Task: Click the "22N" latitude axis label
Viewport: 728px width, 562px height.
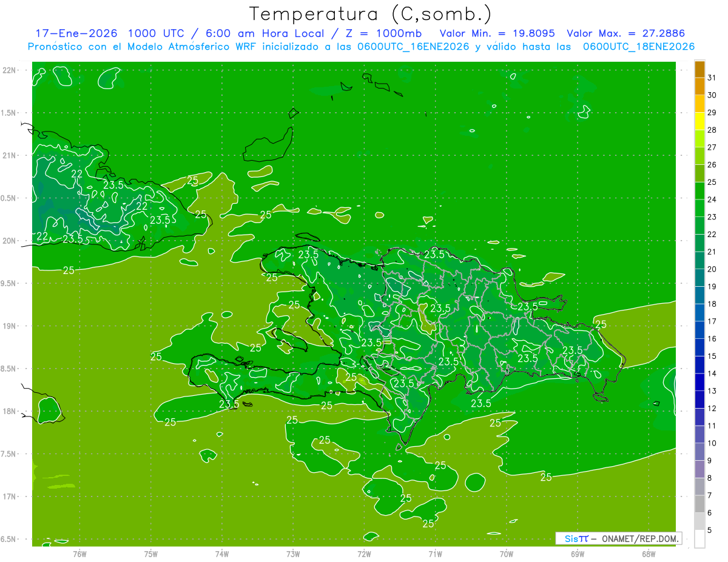Action: click(x=10, y=70)
